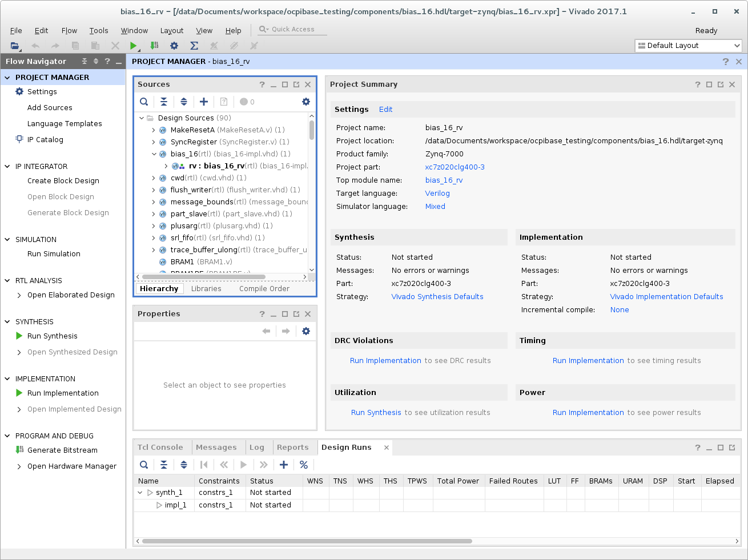Click the Sigma reports icon in main toolbar
Viewport: 748px width, 560px height.
(194, 46)
